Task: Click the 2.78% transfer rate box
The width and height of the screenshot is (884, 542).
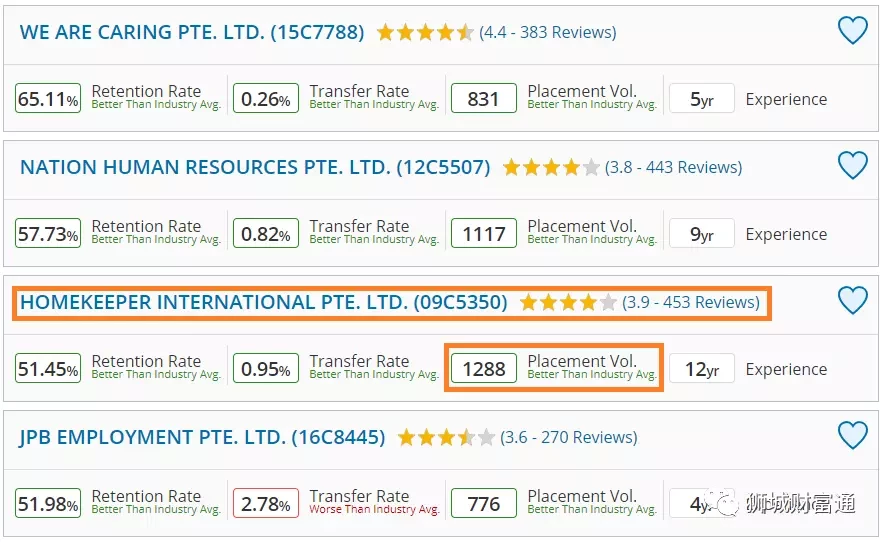Action: pyautogui.click(x=266, y=503)
